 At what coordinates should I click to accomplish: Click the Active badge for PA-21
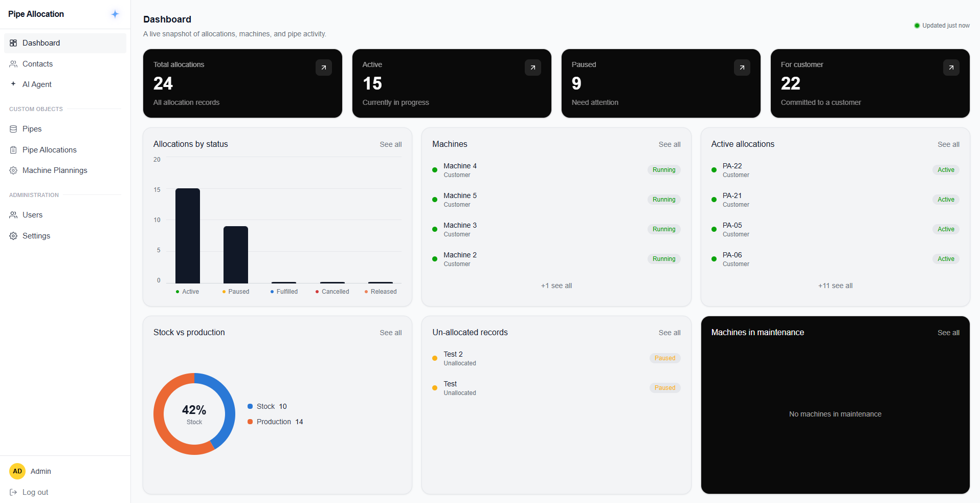[946, 200]
